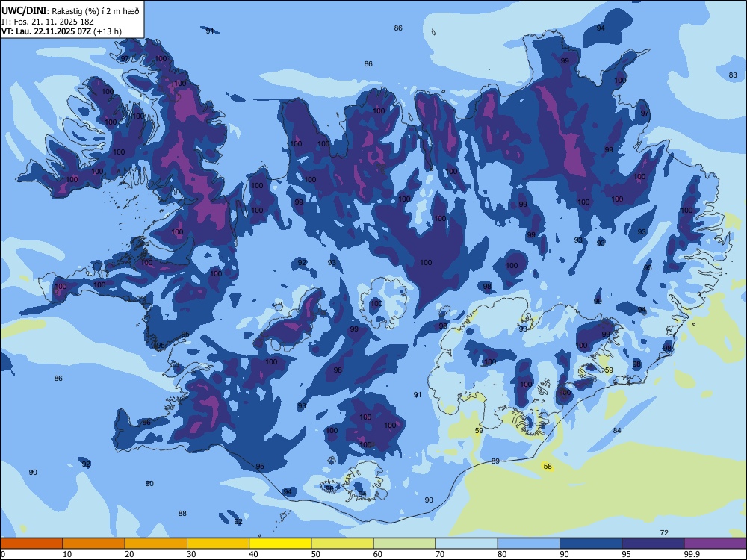The width and height of the screenshot is (747, 560).
Task: Click the UWC/DINI title text
Action: 25,11
